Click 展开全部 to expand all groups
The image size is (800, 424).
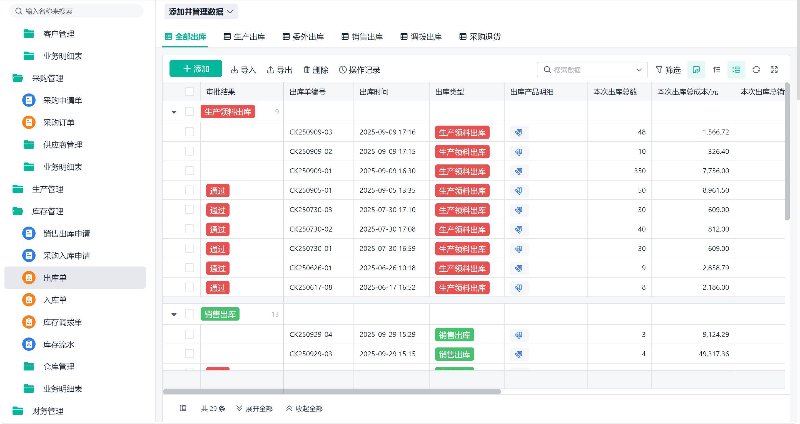click(x=254, y=409)
